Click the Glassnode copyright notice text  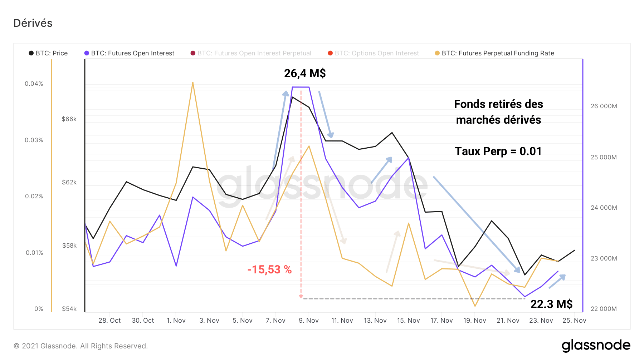[80, 346]
